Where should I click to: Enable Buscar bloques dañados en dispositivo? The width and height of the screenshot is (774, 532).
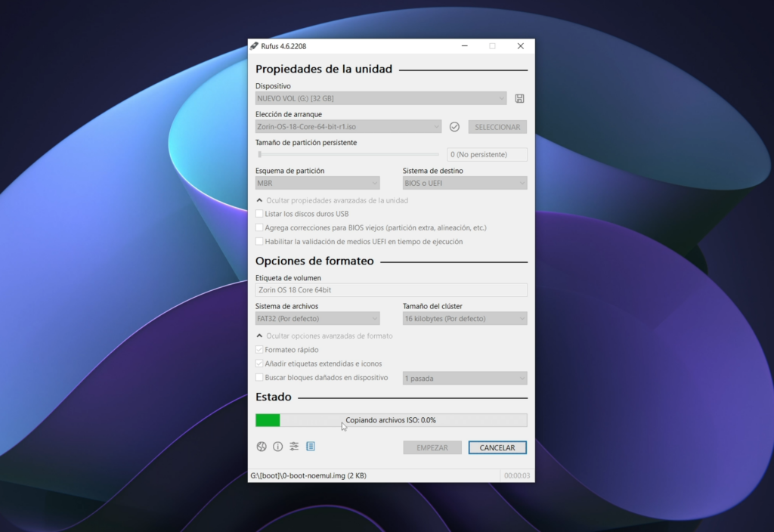(259, 377)
